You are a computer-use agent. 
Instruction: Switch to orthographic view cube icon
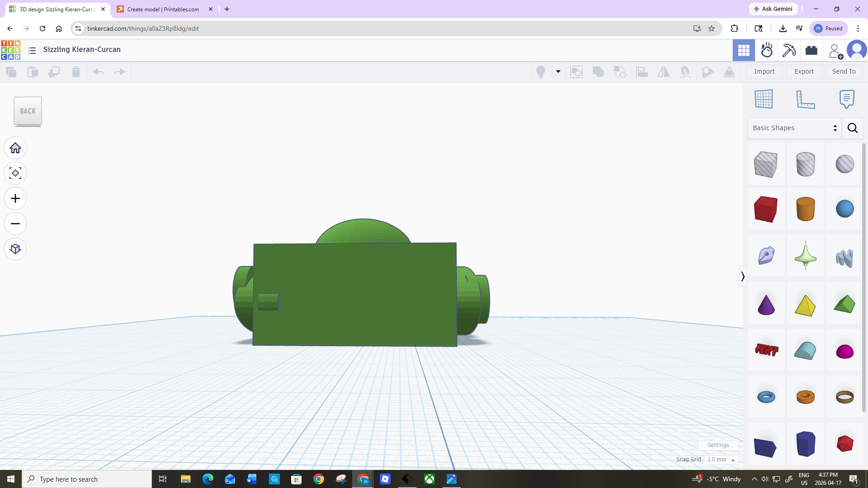(x=15, y=249)
